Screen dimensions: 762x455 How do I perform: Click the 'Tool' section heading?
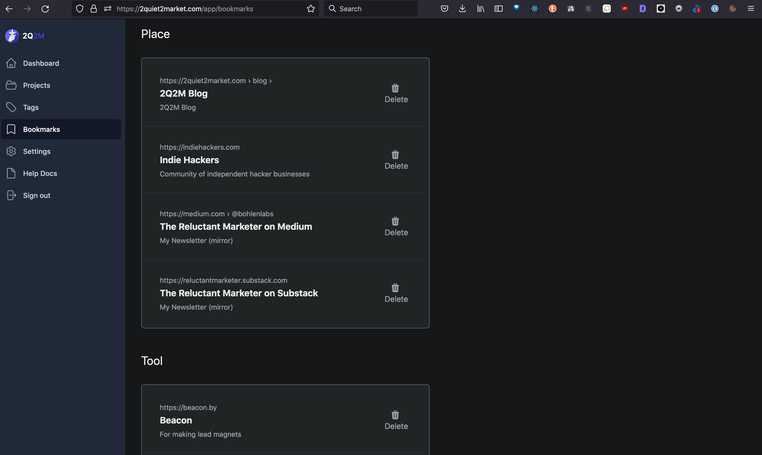pos(152,361)
